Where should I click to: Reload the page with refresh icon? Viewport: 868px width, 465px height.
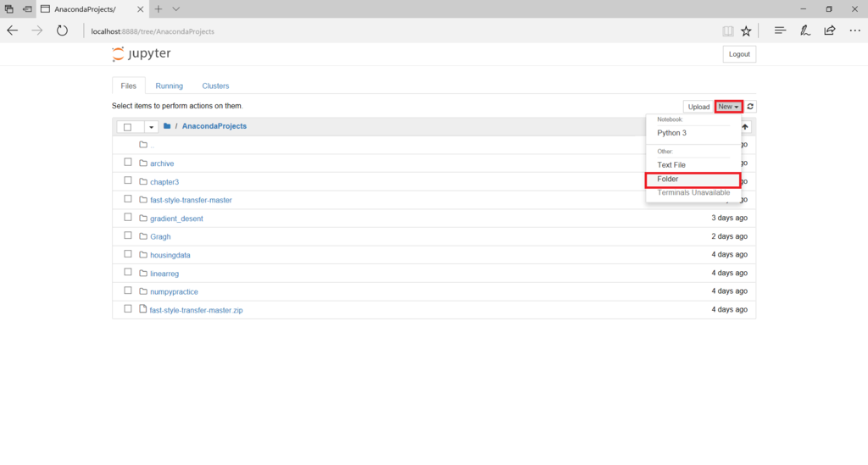pos(62,31)
